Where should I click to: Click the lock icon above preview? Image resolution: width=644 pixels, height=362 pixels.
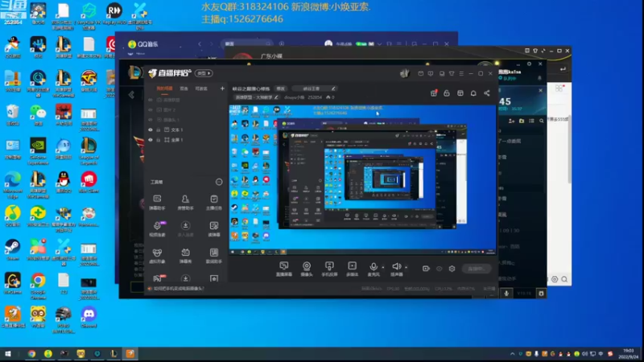click(x=447, y=93)
